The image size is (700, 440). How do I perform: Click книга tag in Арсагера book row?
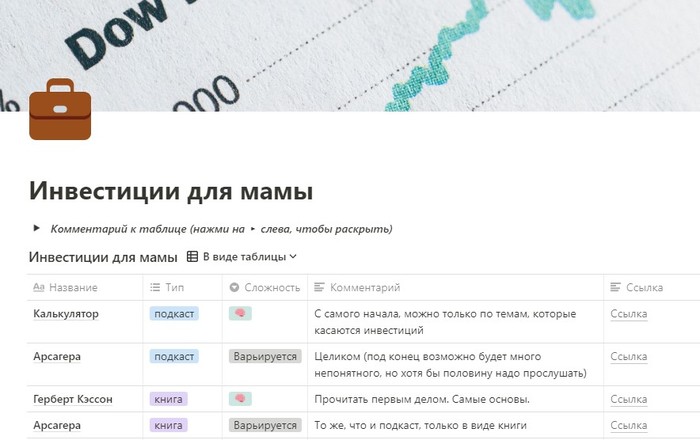[168, 425]
